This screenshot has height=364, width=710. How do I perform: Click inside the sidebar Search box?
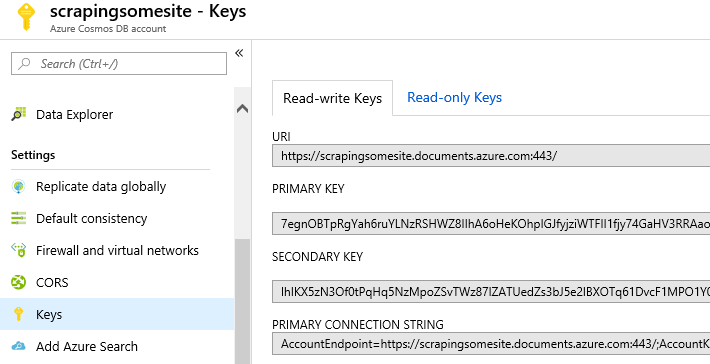point(119,63)
